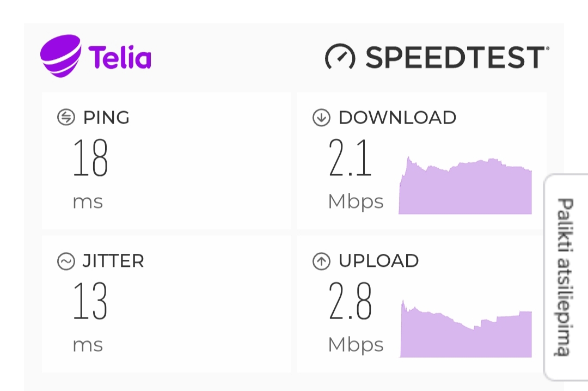Screen dimensions: 588x391
Task: Click the Speedtest gauge icon
Action: [x=340, y=57]
